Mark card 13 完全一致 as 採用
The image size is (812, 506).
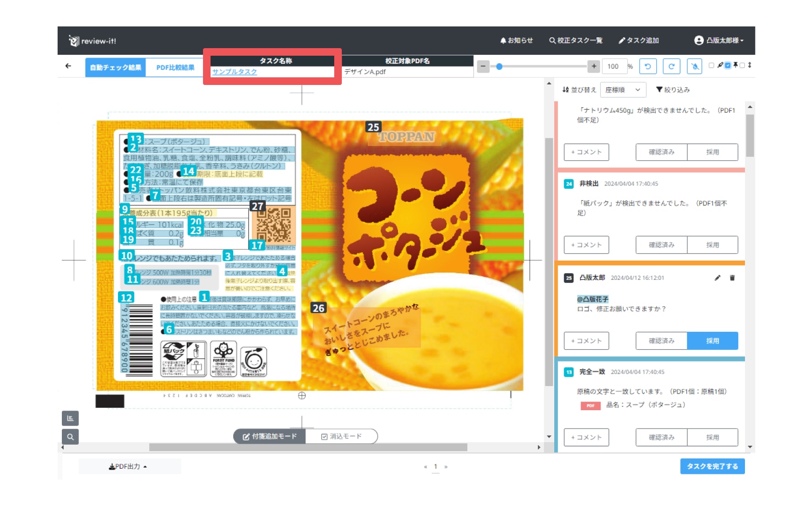click(712, 438)
